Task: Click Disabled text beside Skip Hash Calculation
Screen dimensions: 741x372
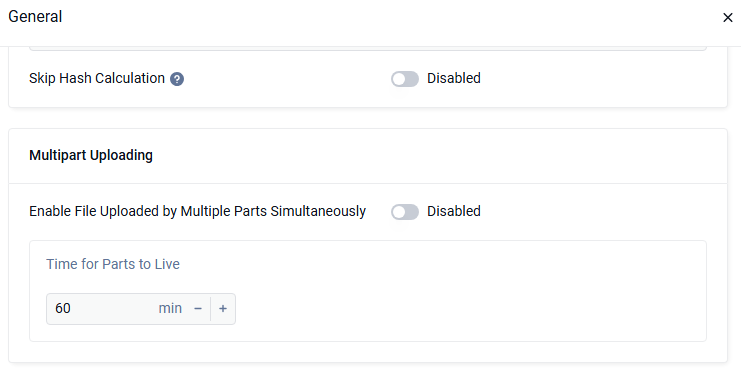Action: 454,78
